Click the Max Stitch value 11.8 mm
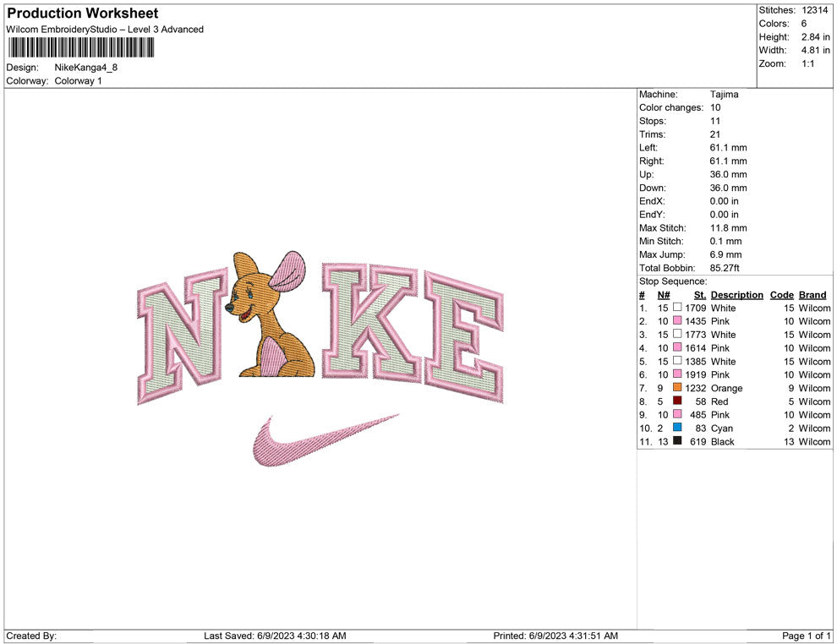This screenshot has width=837, height=644. point(729,228)
